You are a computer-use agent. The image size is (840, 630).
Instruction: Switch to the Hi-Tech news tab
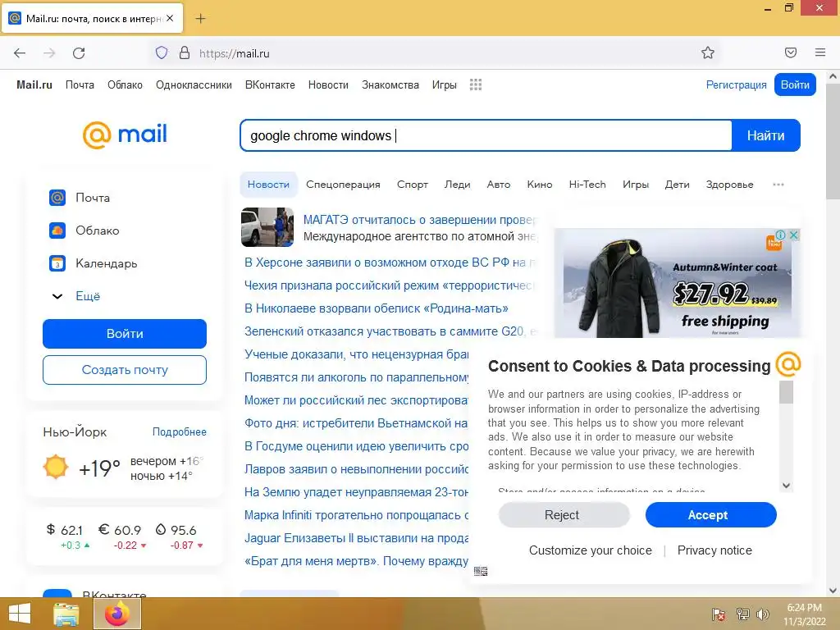(587, 185)
